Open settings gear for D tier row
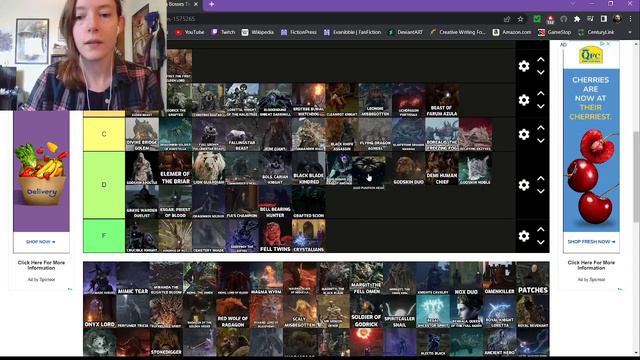Screen dimensions: 640x360 coord(524,185)
